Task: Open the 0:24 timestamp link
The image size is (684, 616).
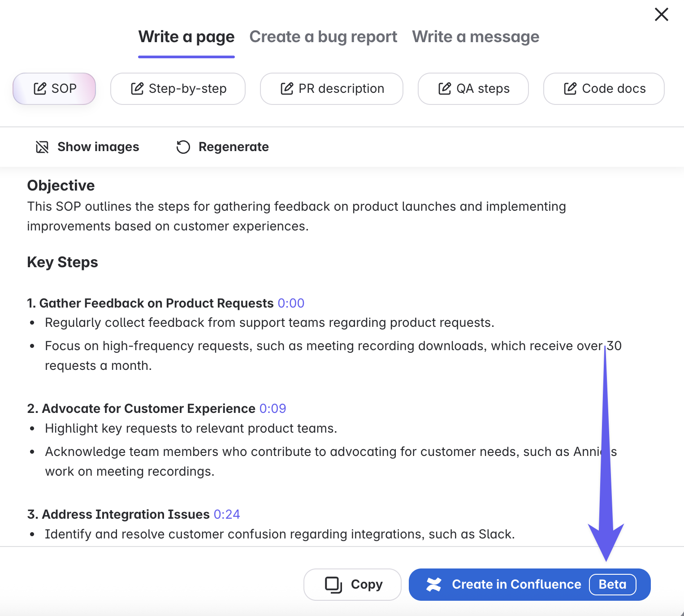Action: 227,515
